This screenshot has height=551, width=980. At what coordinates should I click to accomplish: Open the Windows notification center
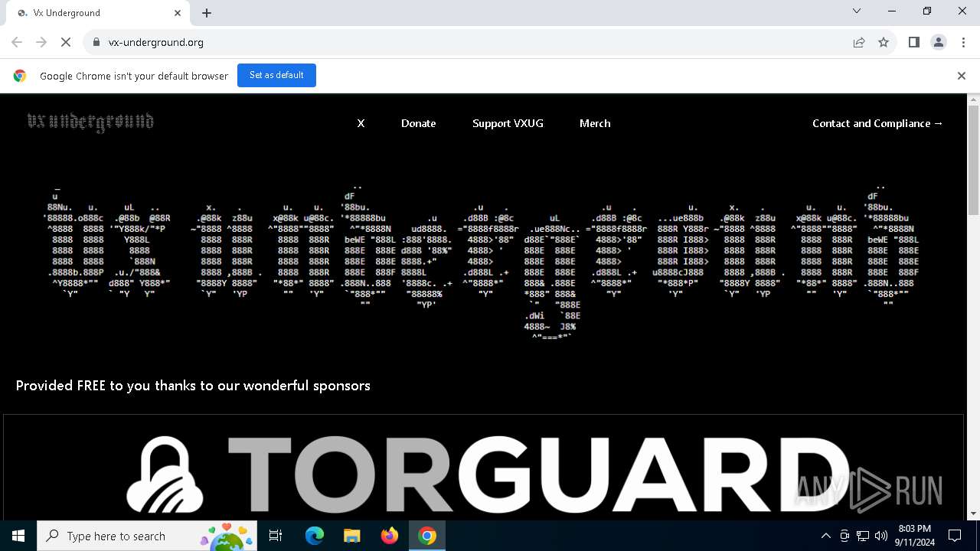955,536
